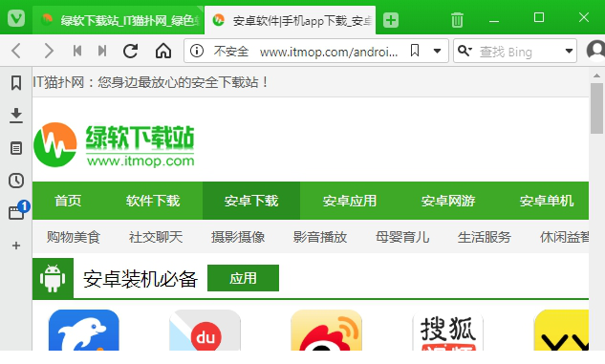Open the 影音播放 category link
This screenshot has width=605, height=364.
(x=320, y=237)
